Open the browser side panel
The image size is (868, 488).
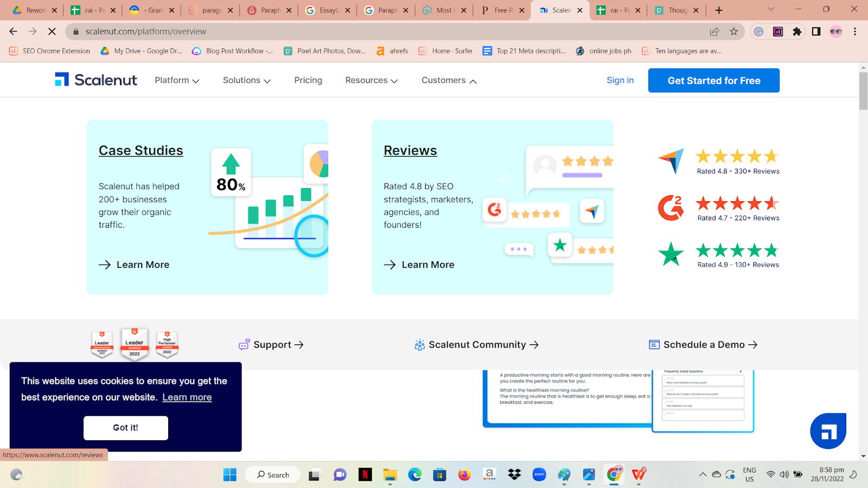(x=816, y=31)
